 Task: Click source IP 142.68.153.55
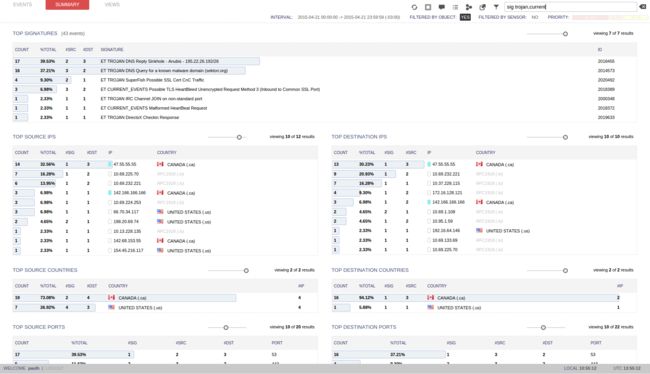tap(127, 241)
